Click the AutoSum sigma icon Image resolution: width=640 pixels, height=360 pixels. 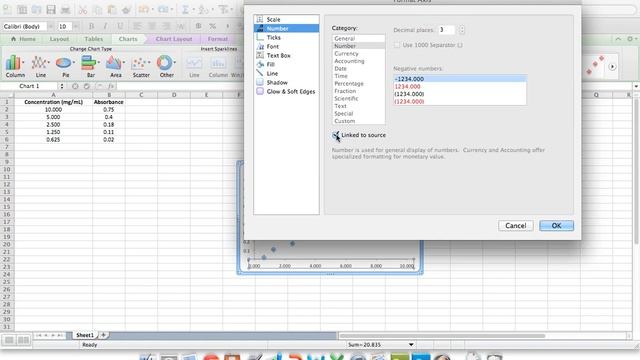(185, 9)
